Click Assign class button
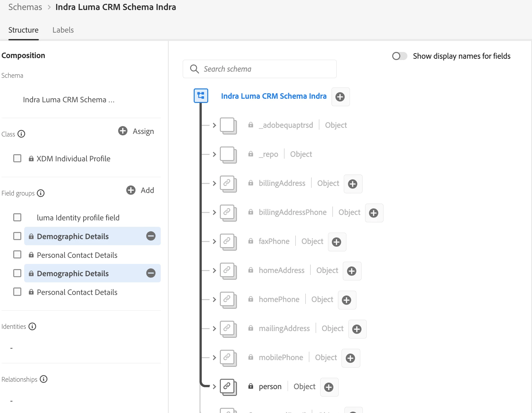Image resolution: width=532 pixels, height=413 pixels. (136, 131)
